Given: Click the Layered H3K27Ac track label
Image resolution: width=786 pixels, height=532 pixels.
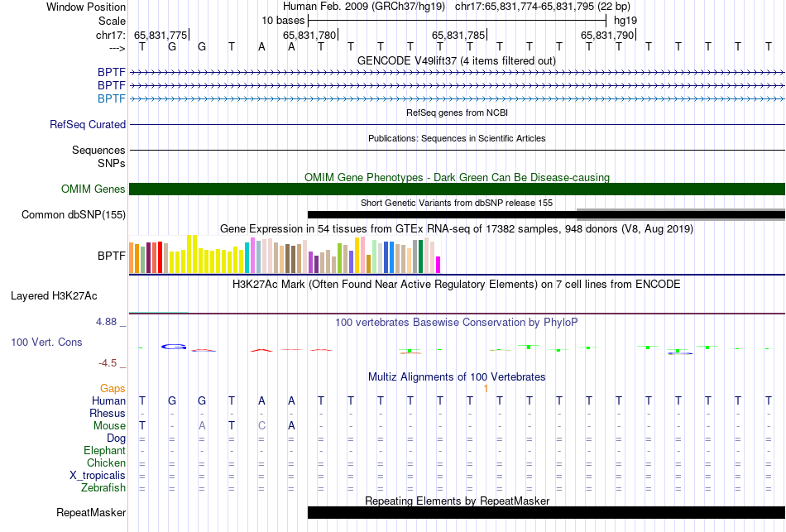Looking at the screenshot, I should (54, 296).
